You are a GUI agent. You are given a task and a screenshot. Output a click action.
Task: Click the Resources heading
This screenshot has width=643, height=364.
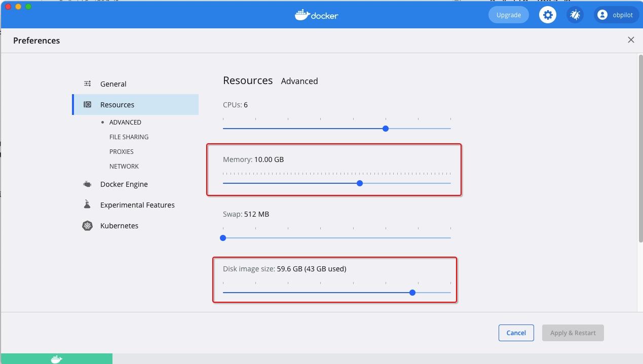(x=248, y=80)
